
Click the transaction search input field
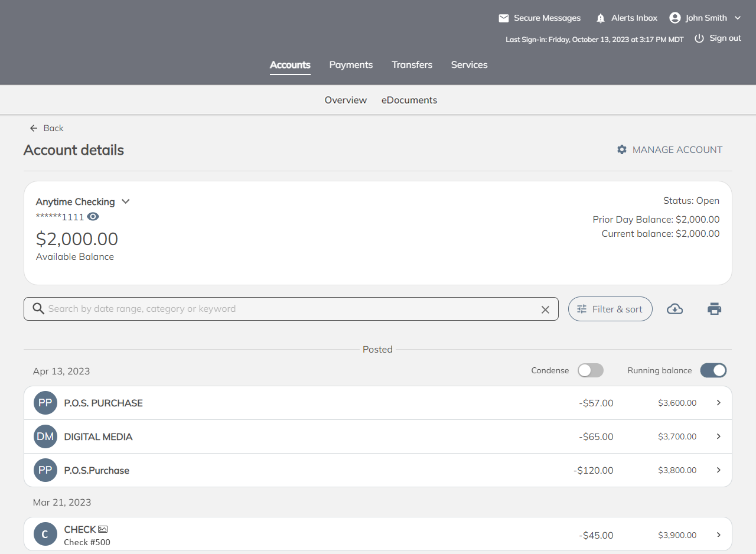289,309
